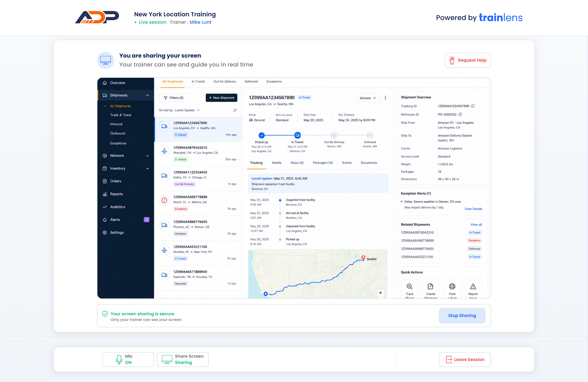
Task: Copy the Tracking ID to clipboard
Action: click(473, 106)
